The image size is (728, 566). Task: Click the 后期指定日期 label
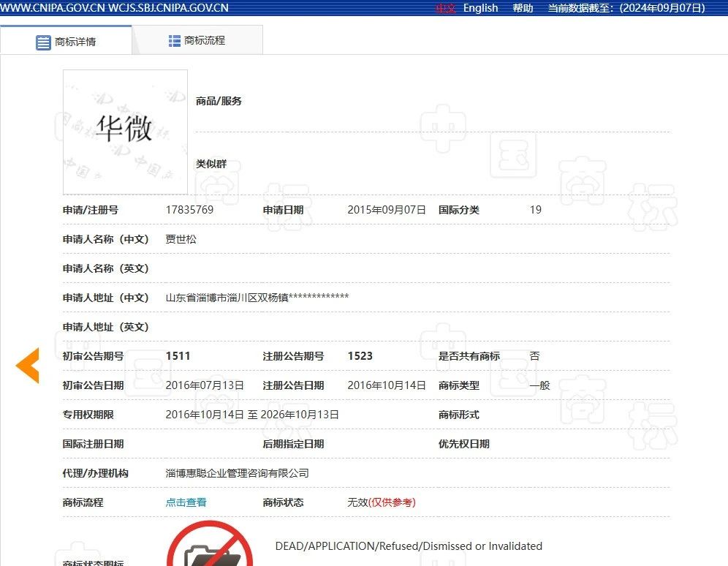click(x=293, y=444)
